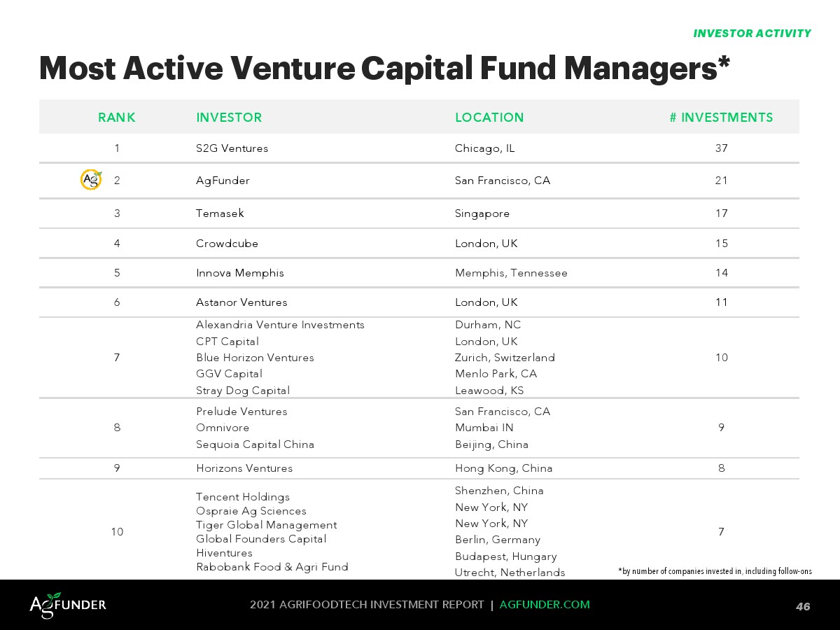
Task: Click the Sequoia Capital China entry
Action: point(255,444)
